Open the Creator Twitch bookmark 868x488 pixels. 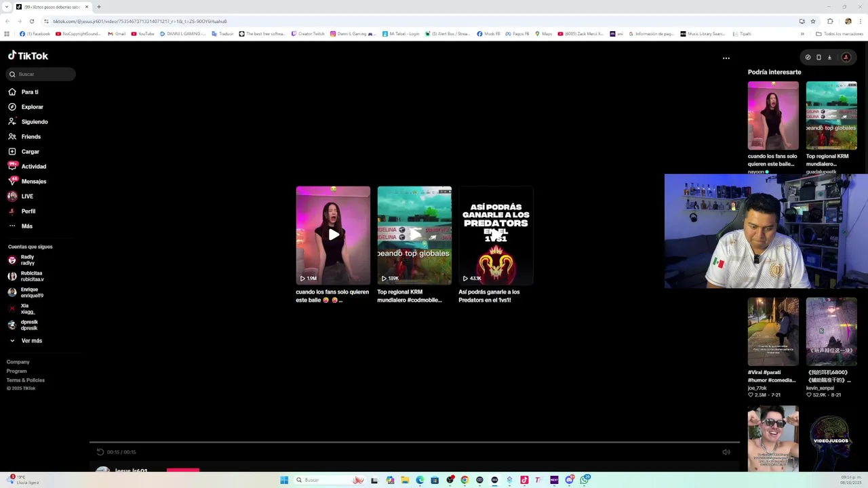pyautogui.click(x=308, y=34)
